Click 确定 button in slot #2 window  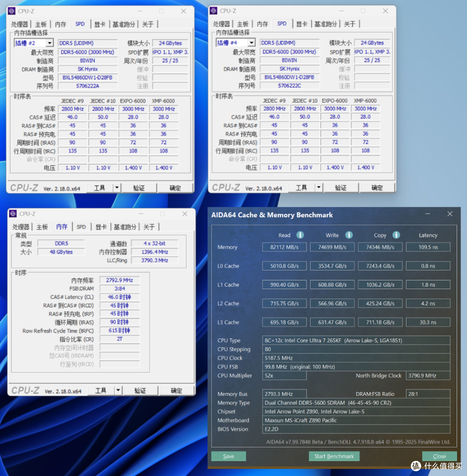pos(175,188)
